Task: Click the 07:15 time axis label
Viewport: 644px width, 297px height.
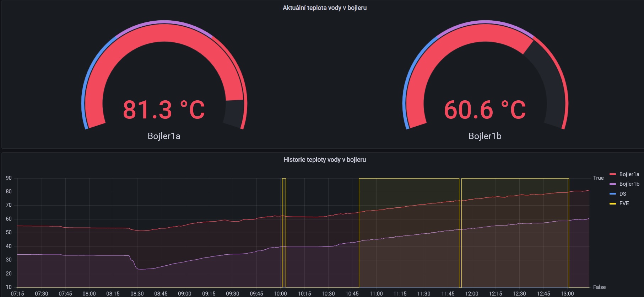Action: [17, 293]
